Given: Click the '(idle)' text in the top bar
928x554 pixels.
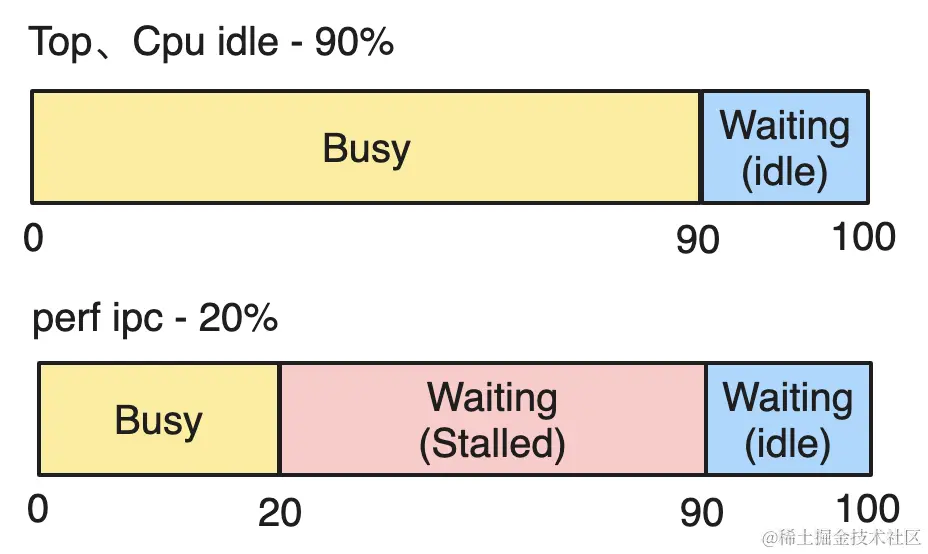Looking at the screenshot, I should click(x=785, y=172).
